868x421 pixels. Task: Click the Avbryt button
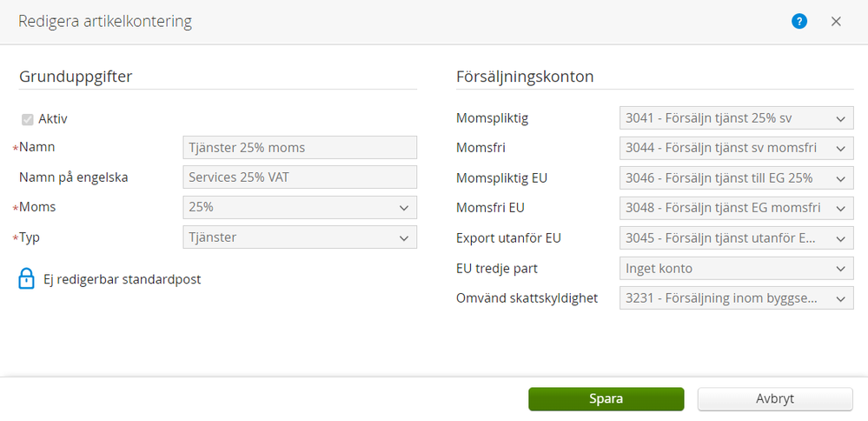[775, 399]
